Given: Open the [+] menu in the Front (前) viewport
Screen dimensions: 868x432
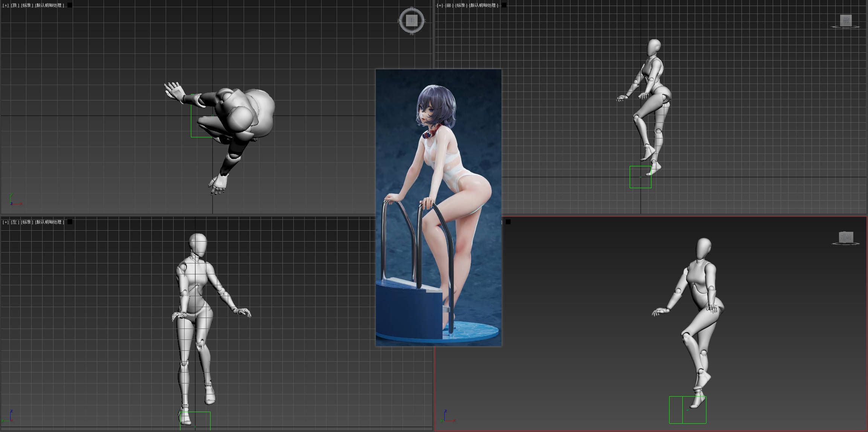Looking at the screenshot, I should click(440, 5).
